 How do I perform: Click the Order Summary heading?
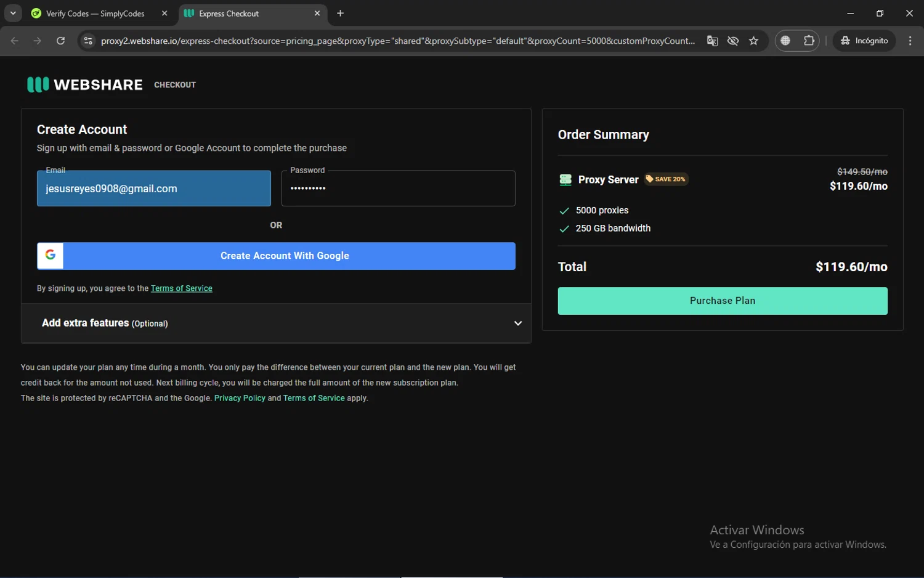(604, 135)
